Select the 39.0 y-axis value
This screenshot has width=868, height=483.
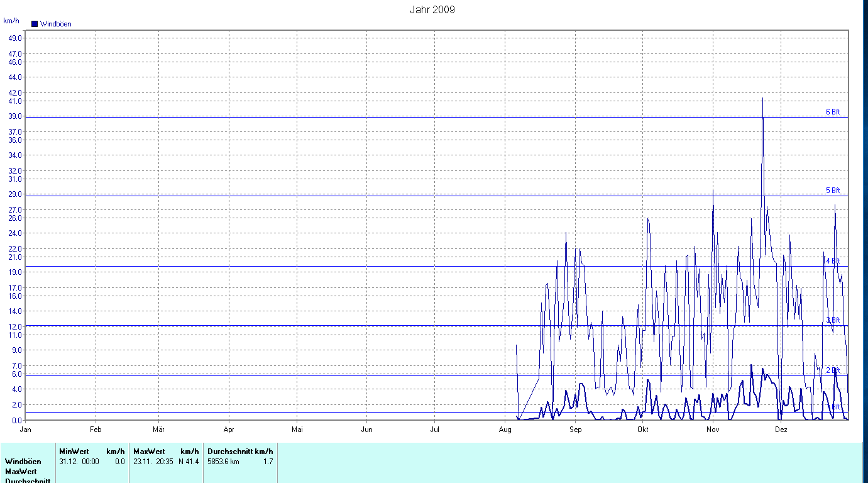pos(16,116)
